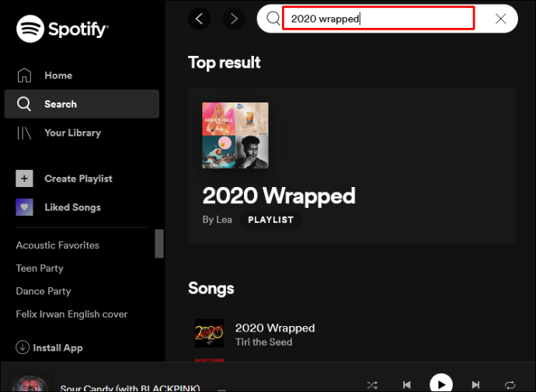Clear the search field with X
This screenshot has width=536, height=392.
tap(500, 19)
